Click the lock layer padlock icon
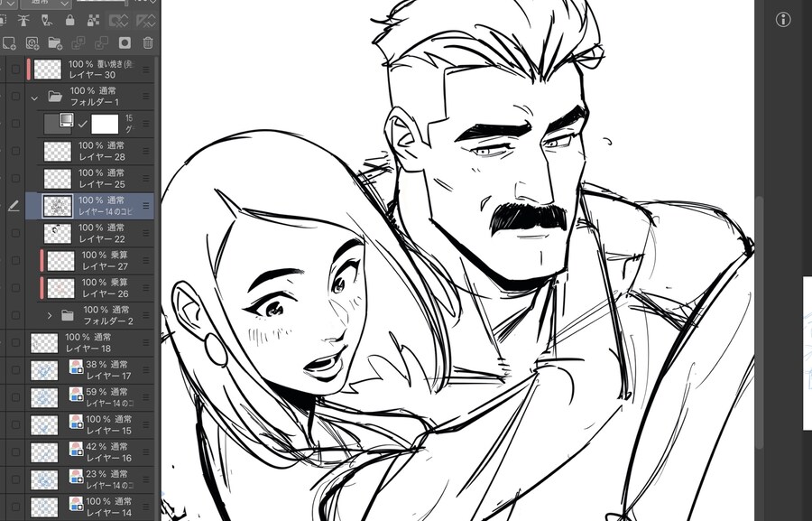This screenshot has width=812, height=521. [x=69, y=21]
